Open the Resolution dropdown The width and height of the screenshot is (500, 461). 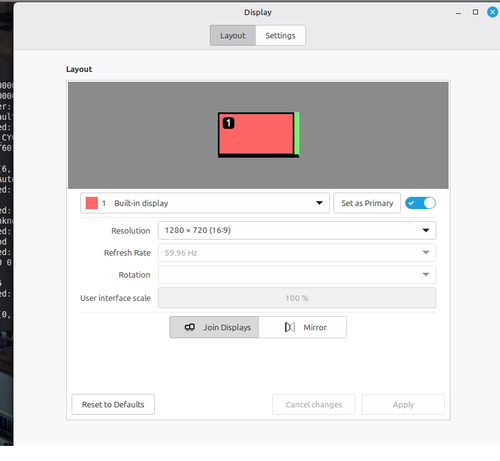pos(297,230)
